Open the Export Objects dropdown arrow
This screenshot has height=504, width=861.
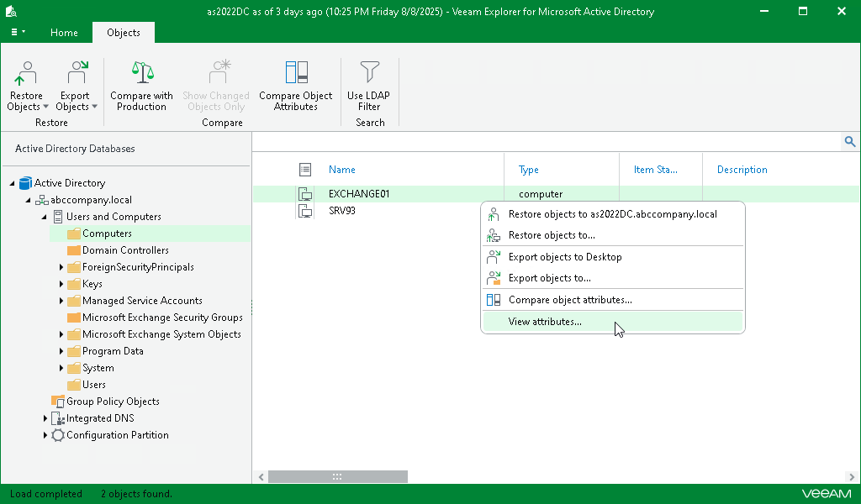point(92,106)
